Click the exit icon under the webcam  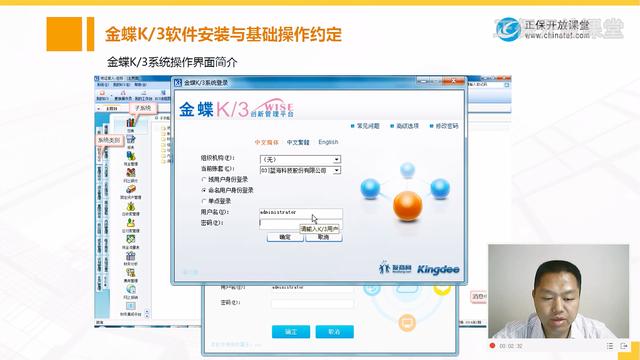coord(624,346)
